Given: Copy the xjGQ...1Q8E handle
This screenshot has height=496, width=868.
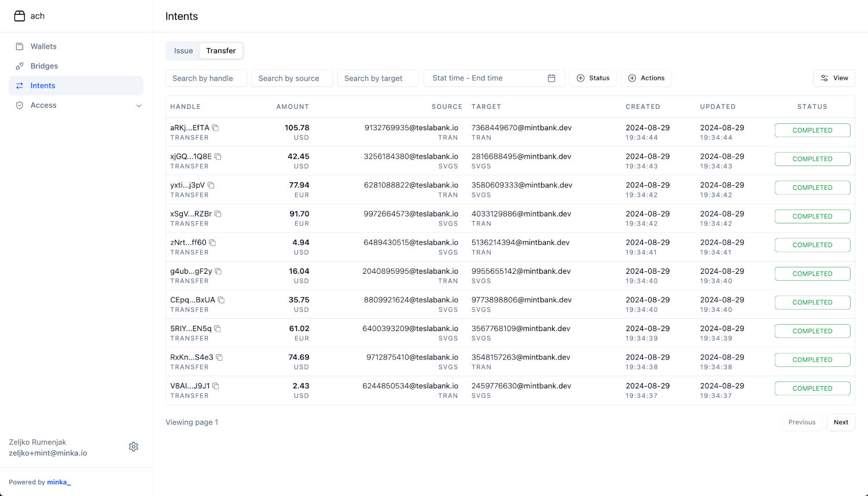Looking at the screenshot, I should coord(218,157).
